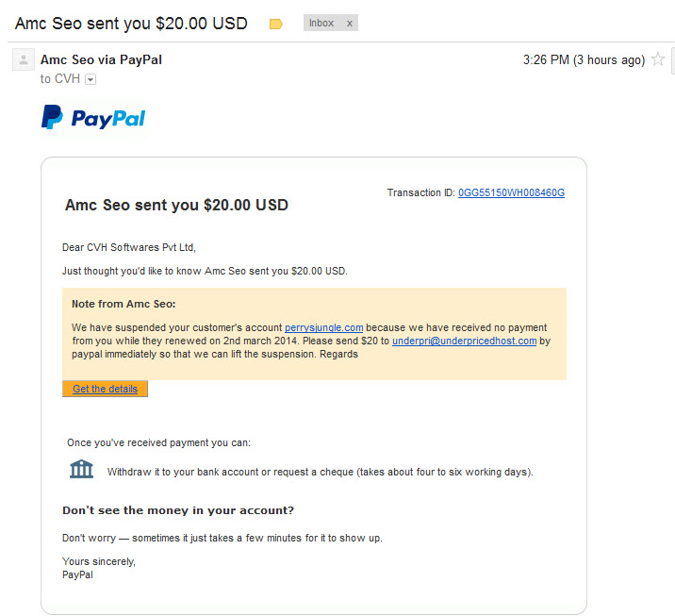Image resolution: width=675 pixels, height=616 pixels.
Task: Click sender name Amc Seo via PayPal
Action: point(101,59)
